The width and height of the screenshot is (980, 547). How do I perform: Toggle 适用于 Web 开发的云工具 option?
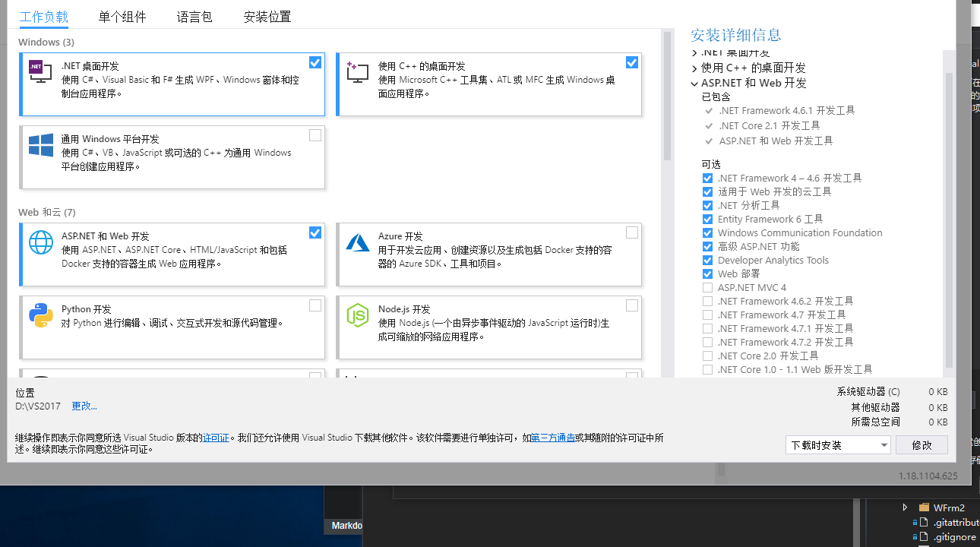click(707, 192)
